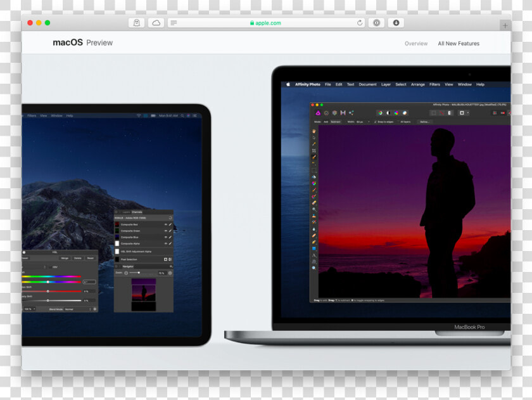The image size is (532, 400).
Task: Open the 1Password extension button
Action: point(376,23)
